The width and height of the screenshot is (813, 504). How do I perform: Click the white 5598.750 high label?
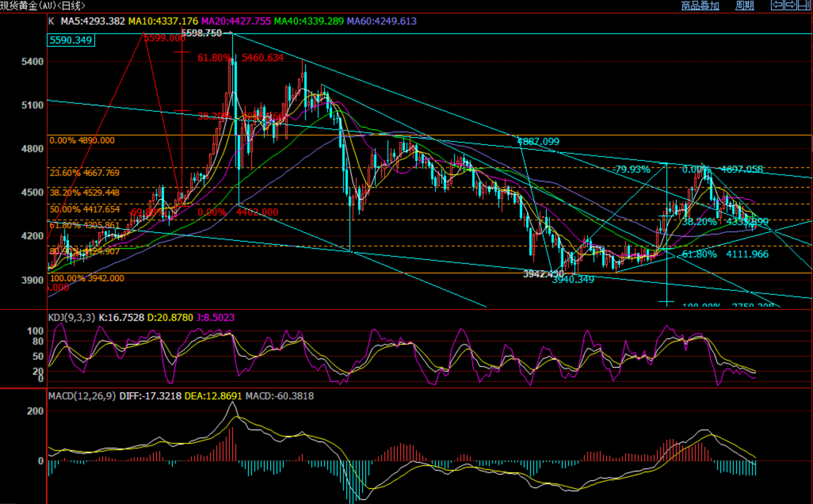[x=201, y=33]
